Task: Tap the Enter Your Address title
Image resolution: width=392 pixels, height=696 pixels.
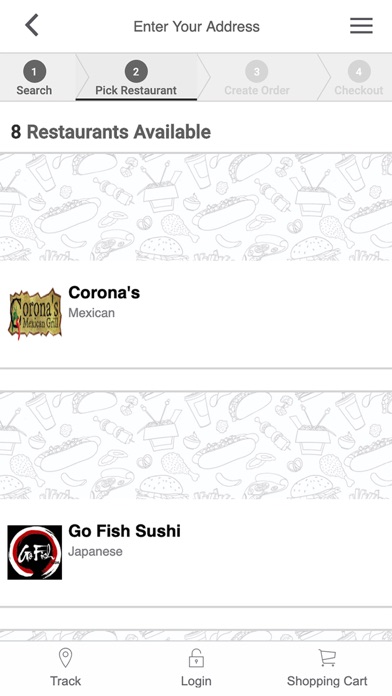Action: click(197, 26)
